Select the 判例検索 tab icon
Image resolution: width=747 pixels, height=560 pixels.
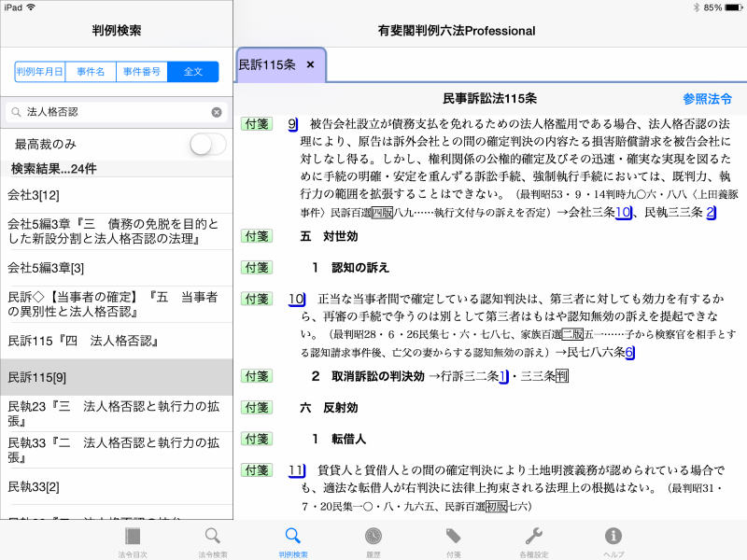292,537
